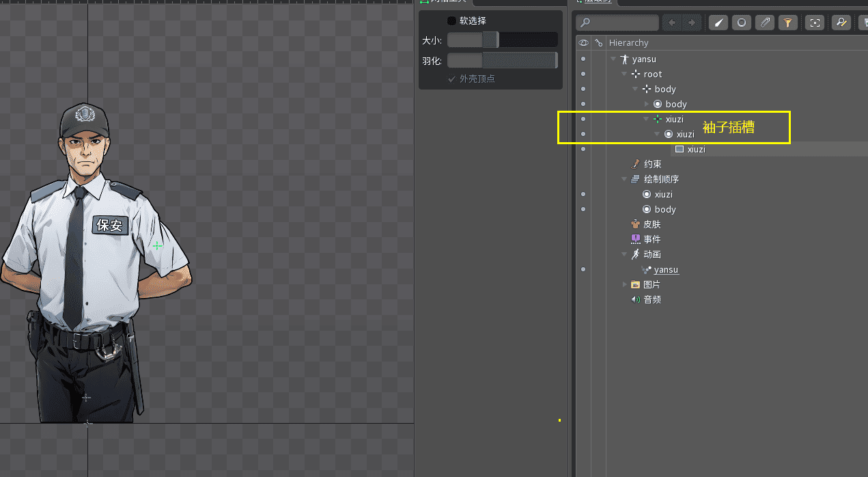The image size is (868, 477).
Task: Enable the 软选择 soft selection checkbox
Action: pos(451,21)
